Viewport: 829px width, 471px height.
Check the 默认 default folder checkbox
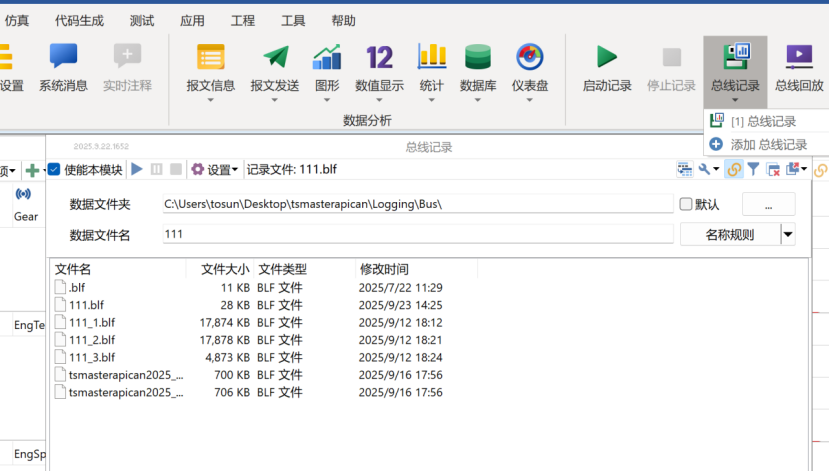[x=686, y=204]
